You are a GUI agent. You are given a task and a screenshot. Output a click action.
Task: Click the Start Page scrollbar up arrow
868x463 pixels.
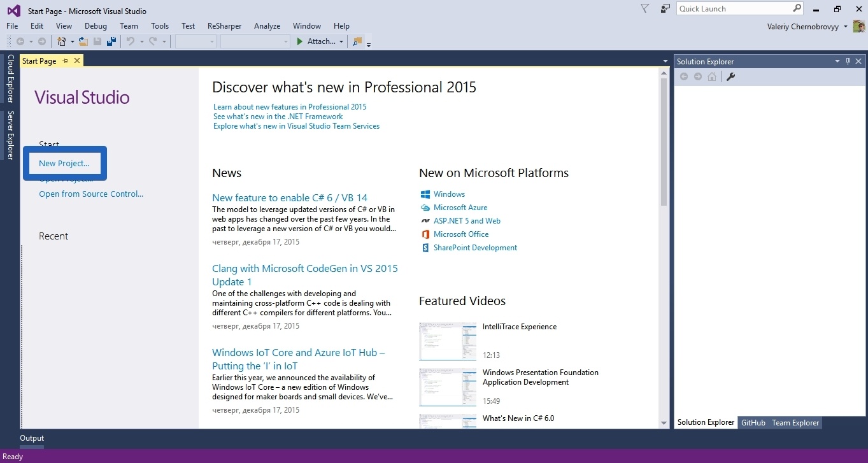click(664, 73)
